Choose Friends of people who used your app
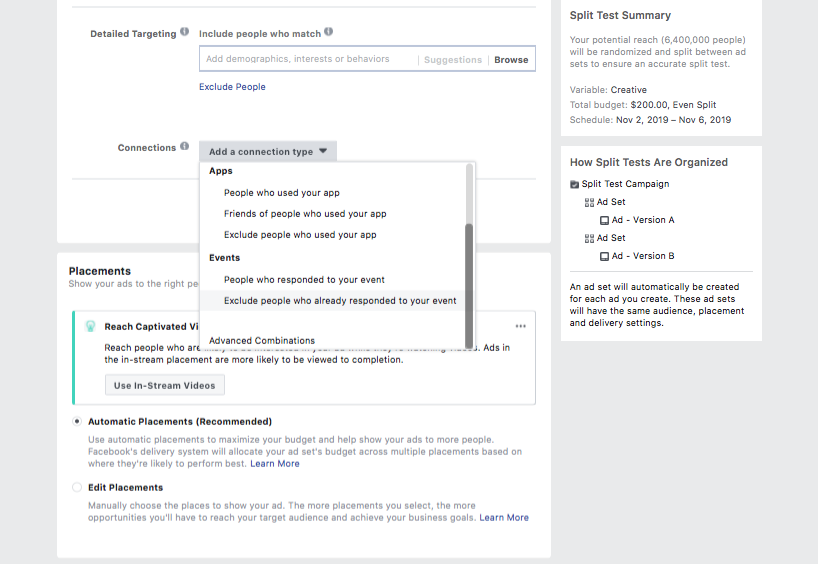818x564 pixels. (x=305, y=213)
